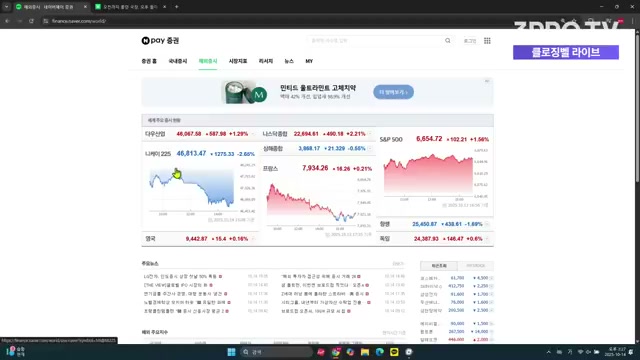Expand the 나스닥종합 index row
Viewport: 640px width, 360px height.
click(x=370, y=134)
